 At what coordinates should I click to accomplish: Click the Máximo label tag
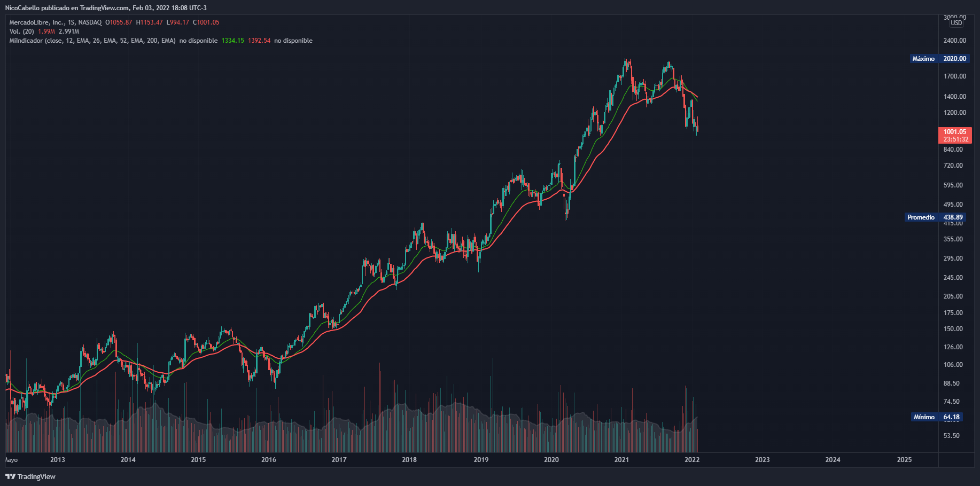coord(923,59)
